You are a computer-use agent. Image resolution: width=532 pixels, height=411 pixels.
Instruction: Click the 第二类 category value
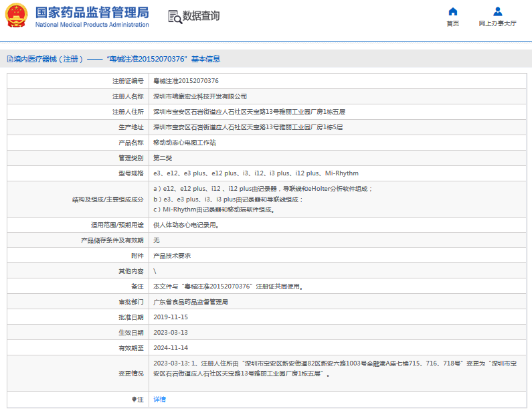(x=163, y=158)
